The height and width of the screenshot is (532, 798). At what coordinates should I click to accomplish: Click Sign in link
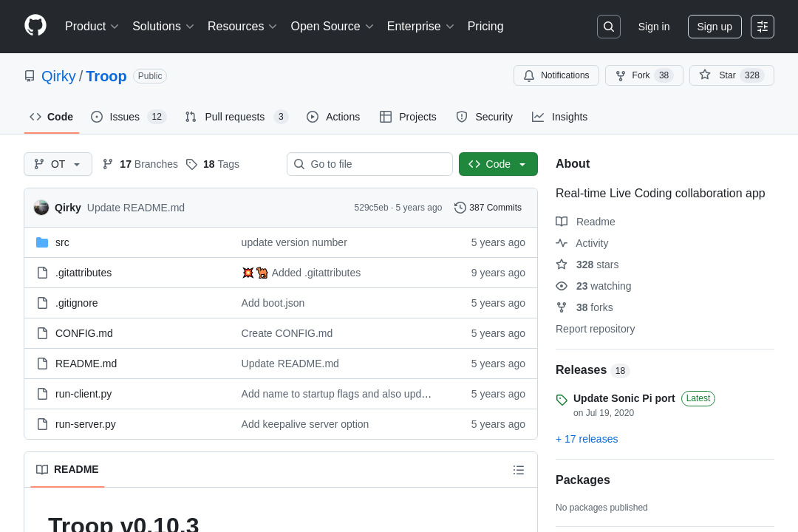coord(654,27)
